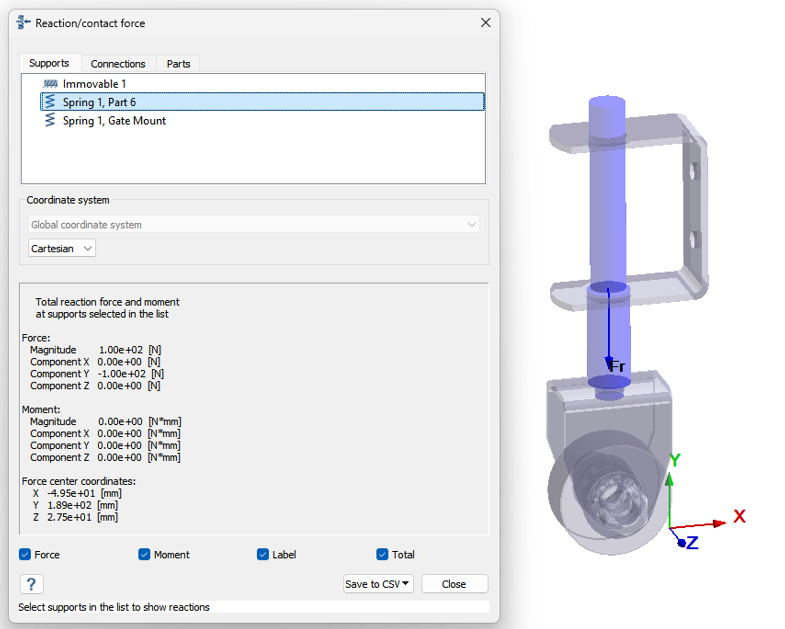Viewport: 785px width, 629px height.
Task: Disable the Label checkbox
Action: tap(263, 555)
